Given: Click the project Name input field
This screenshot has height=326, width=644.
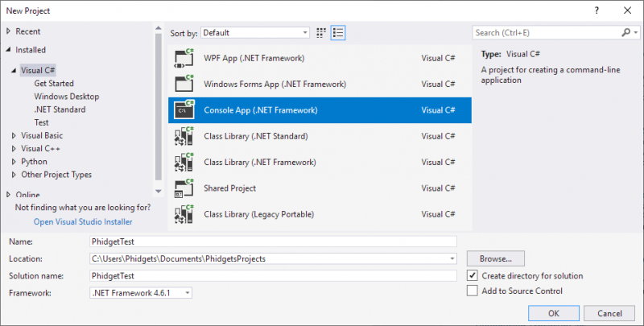Looking at the screenshot, I should 273,241.
